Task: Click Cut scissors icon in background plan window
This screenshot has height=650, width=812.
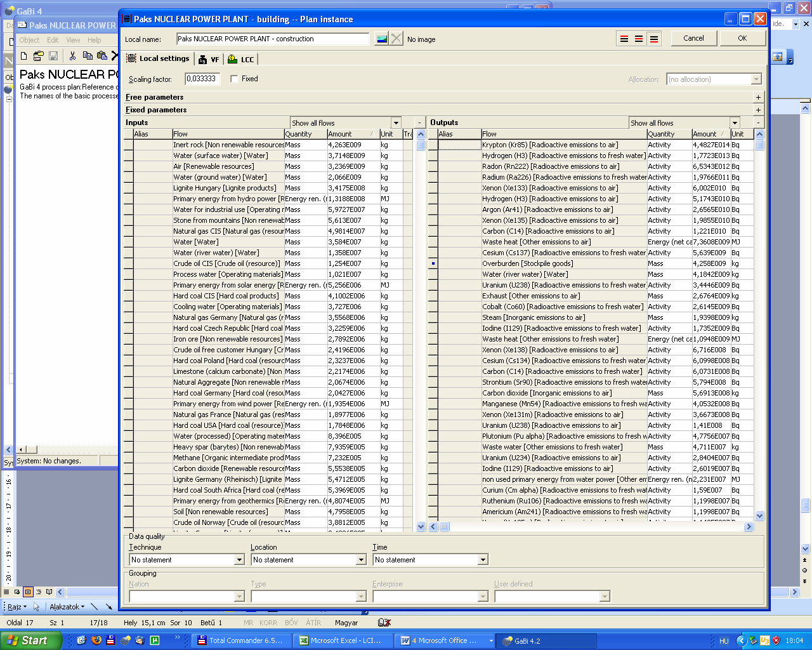Action: (x=72, y=56)
